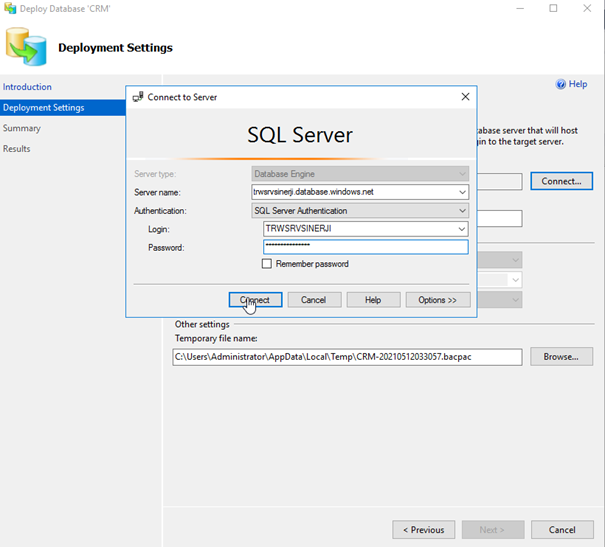Select the Summary wizard step

point(22,128)
